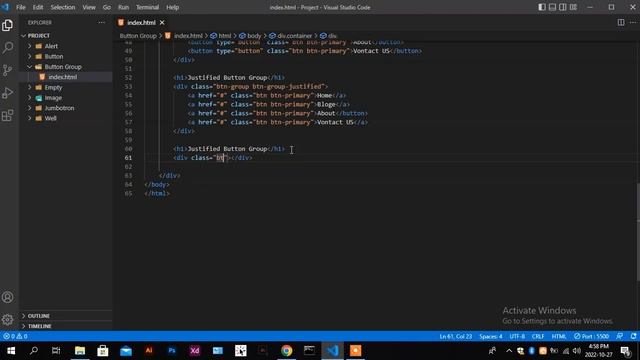This screenshot has width=640, height=360.
Task: Toggle the bottom panel layout icon
Action: [552, 7]
